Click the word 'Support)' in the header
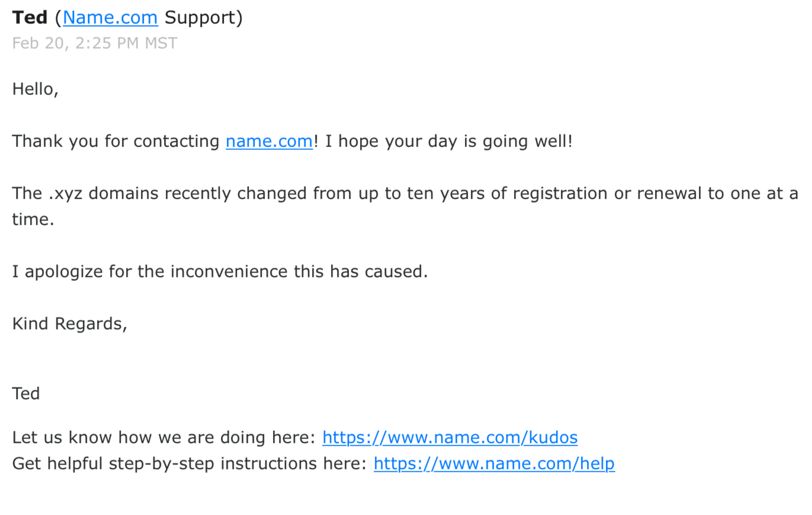The image size is (812, 515). pyautogui.click(x=203, y=18)
